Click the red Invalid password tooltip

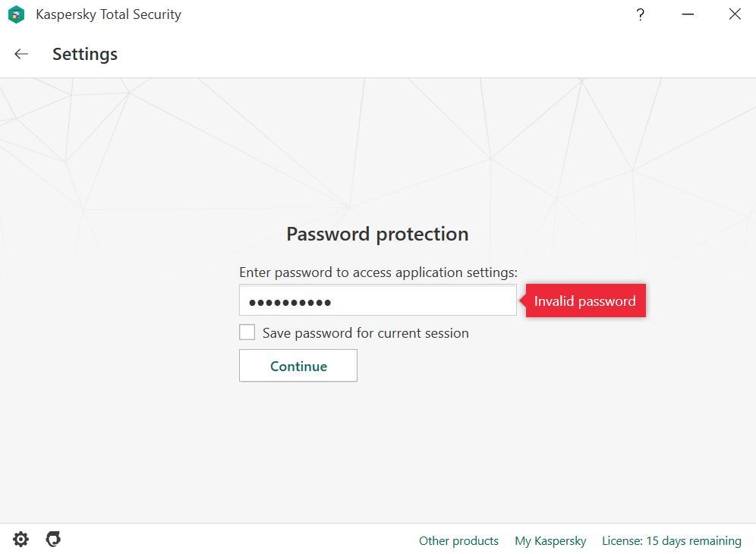585,301
